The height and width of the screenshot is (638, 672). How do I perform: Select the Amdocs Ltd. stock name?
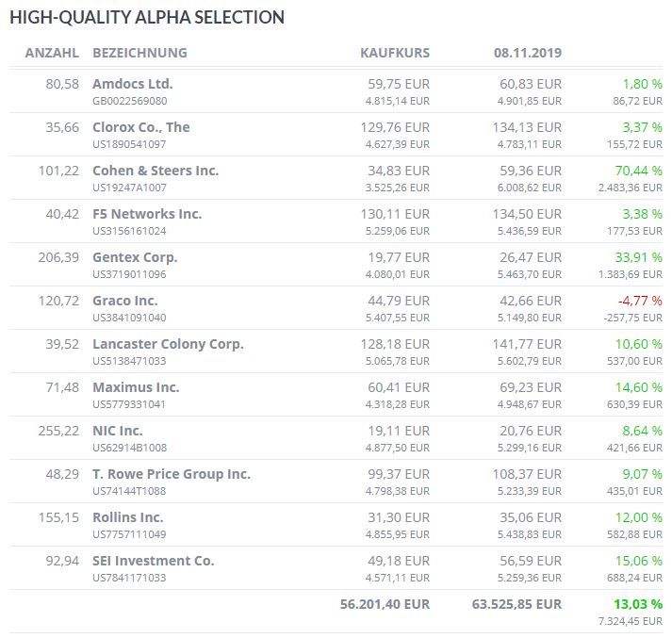pos(133,84)
